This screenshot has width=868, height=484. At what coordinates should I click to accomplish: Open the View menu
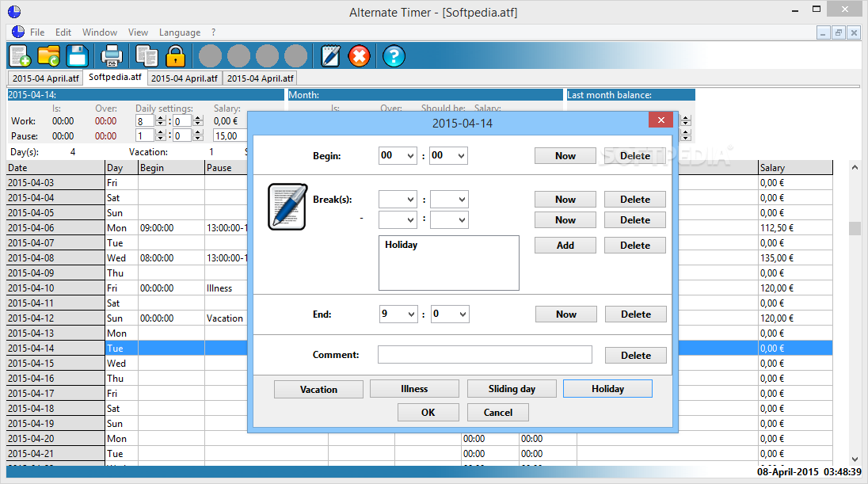[x=138, y=32]
